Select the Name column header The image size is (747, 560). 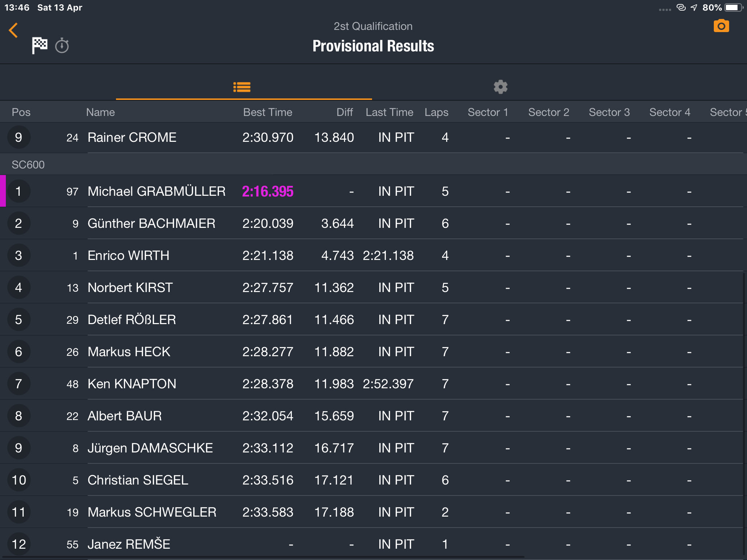pos(100,112)
